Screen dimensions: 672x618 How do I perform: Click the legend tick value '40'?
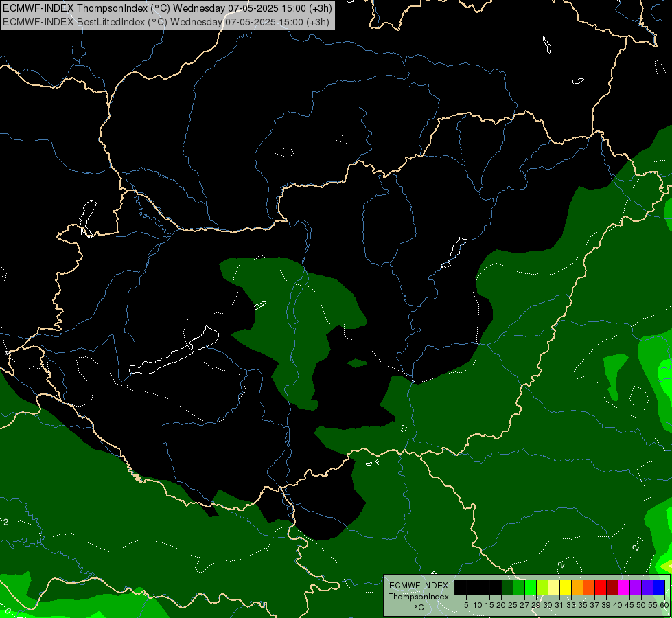click(x=618, y=605)
